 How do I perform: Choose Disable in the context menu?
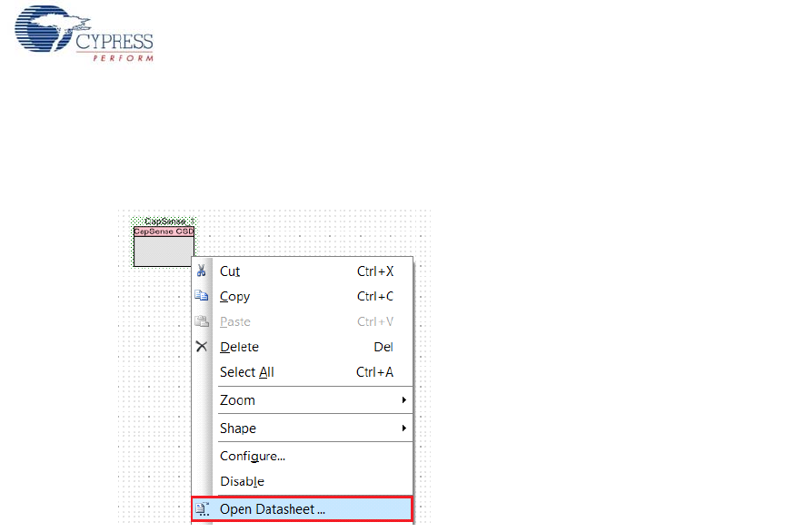303,481
